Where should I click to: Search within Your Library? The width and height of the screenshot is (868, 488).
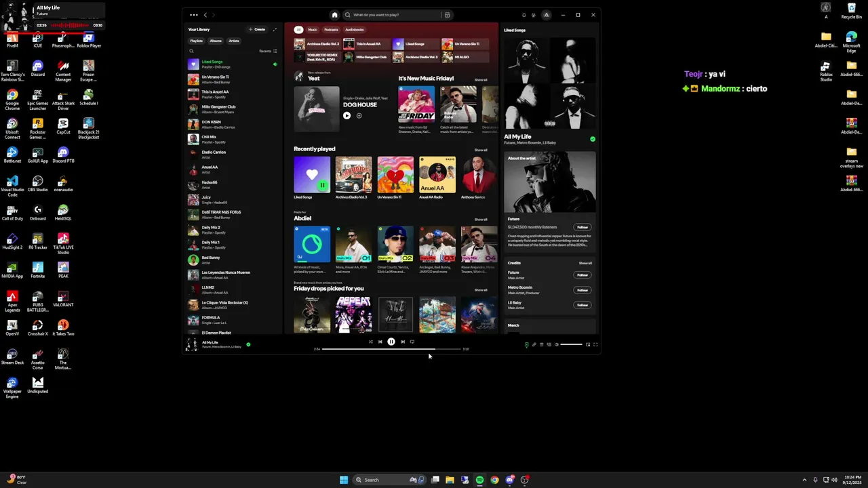pyautogui.click(x=191, y=51)
